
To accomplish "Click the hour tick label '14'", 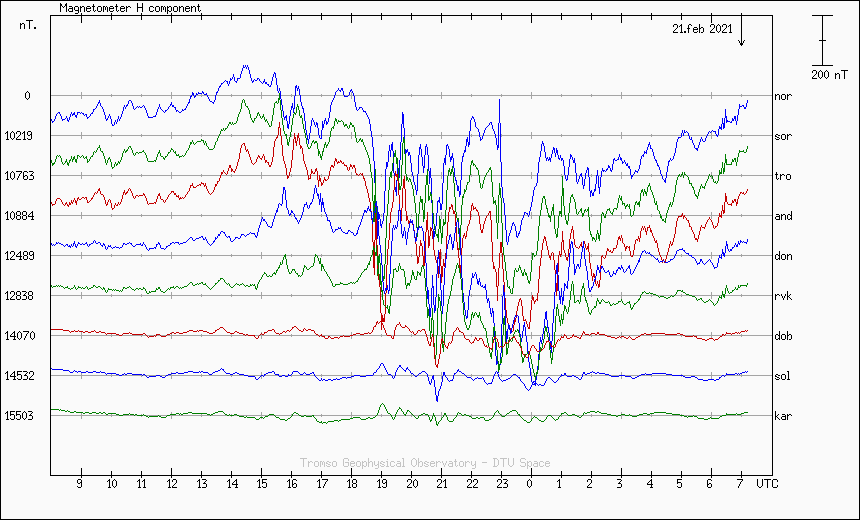I will [231, 484].
